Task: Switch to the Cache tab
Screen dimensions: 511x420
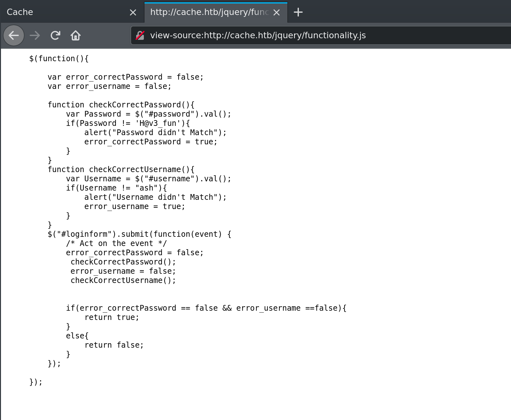Action: point(64,12)
